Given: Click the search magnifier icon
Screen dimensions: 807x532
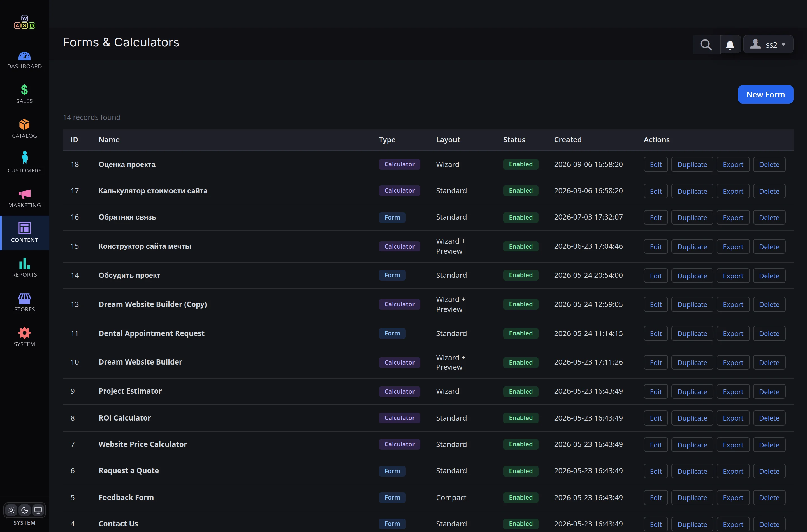Looking at the screenshot, I should pos(706,45).
